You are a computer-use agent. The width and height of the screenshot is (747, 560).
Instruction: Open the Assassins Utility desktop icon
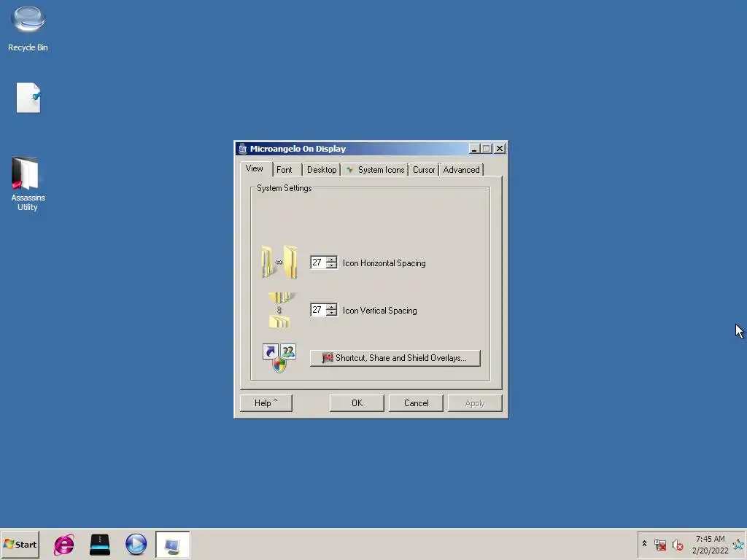[28, 184]
